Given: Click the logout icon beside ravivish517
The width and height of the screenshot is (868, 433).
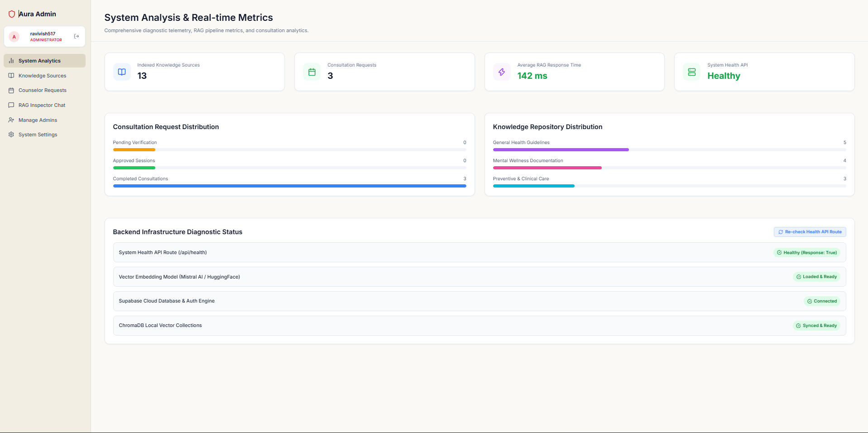Looking at the screenshot, I should (77, 36).
